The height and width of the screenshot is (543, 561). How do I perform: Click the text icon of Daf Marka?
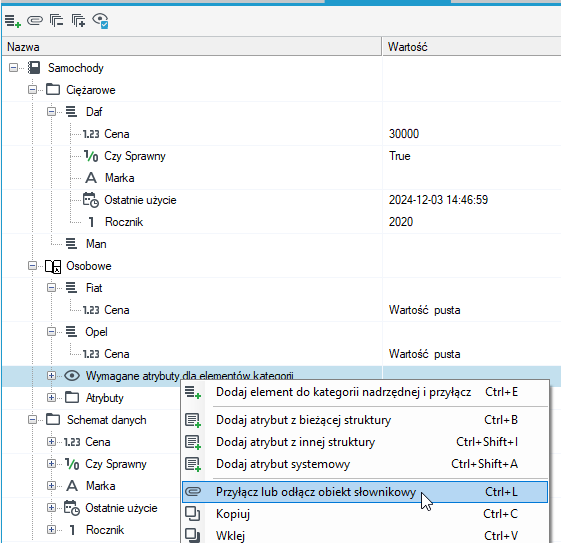pos(91,178)
